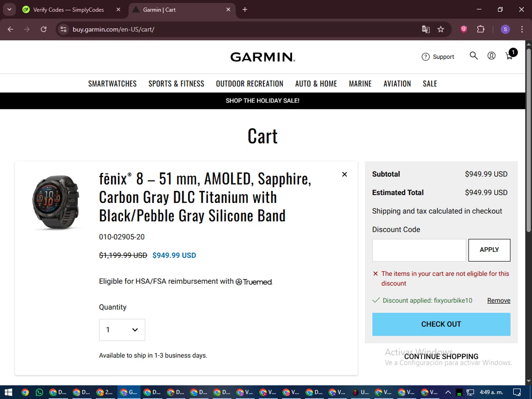Remove the applied fixyourbike10 discount
532x399 pixels.
(499, 300)
